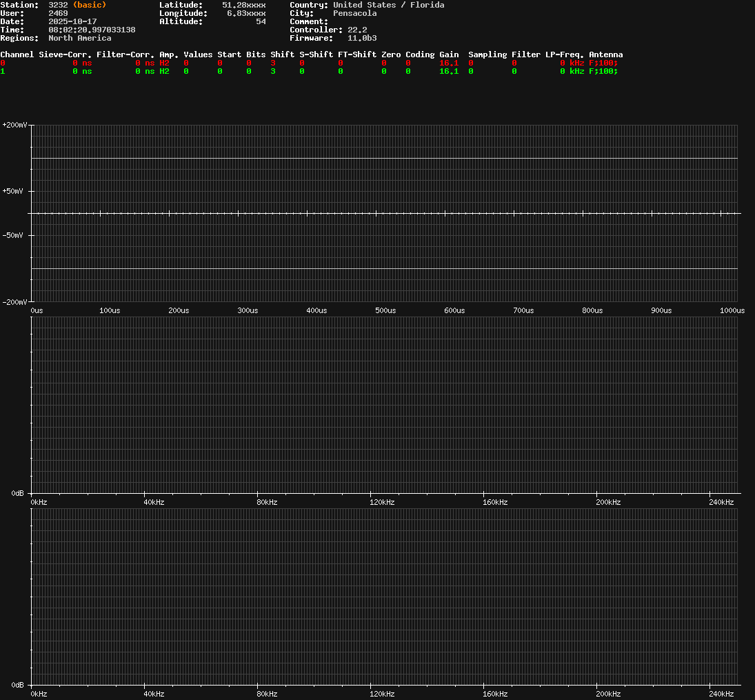Screen dimensions: 755x700
Task: Click the Controller value 22.2
Action: (357, 30)
